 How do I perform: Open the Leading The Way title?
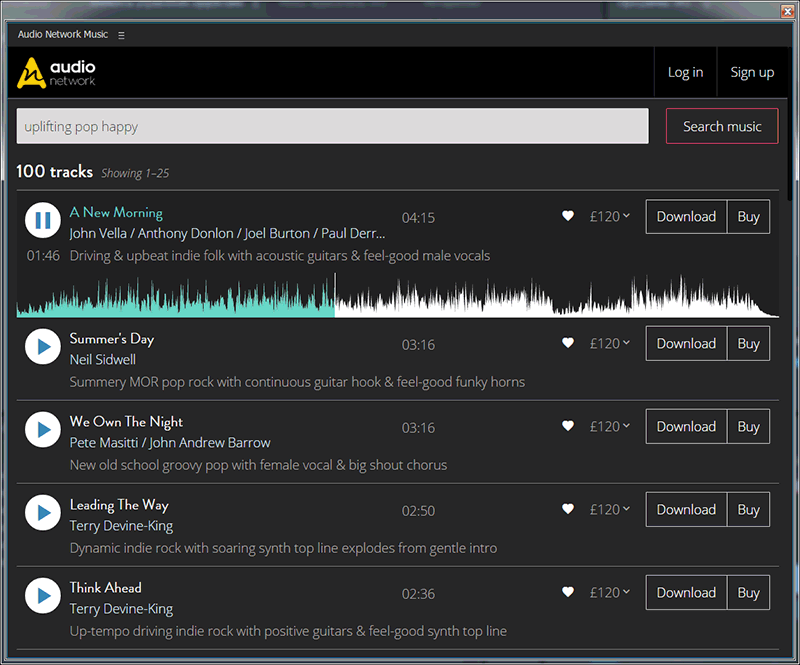point(119,505)
